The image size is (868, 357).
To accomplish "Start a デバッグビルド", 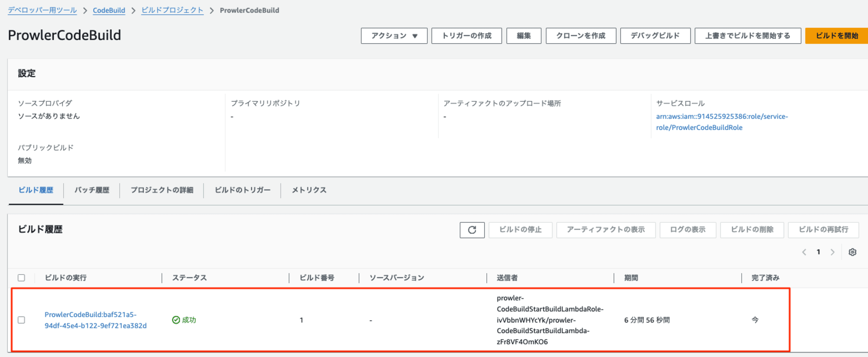I will tap(655, 36).
